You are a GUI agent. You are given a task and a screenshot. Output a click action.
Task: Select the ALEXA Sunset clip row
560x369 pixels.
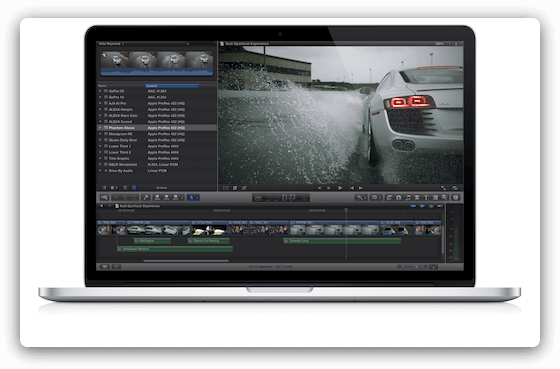157,121
